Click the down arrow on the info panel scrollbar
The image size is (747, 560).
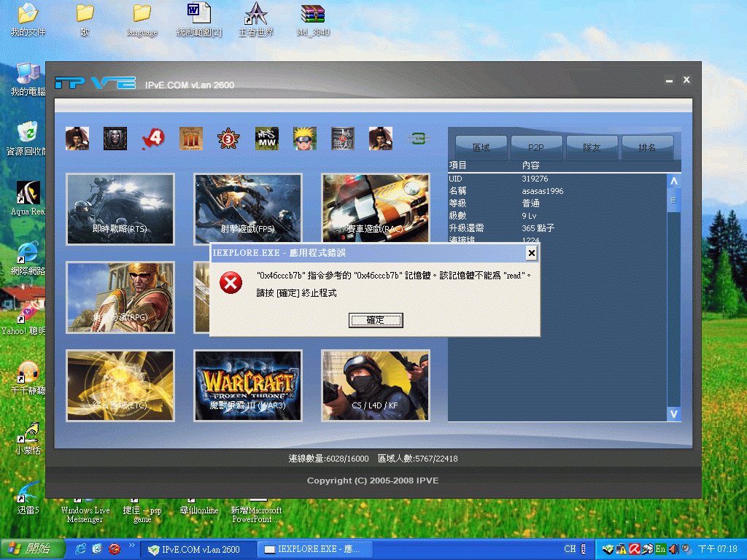point(673,413)
